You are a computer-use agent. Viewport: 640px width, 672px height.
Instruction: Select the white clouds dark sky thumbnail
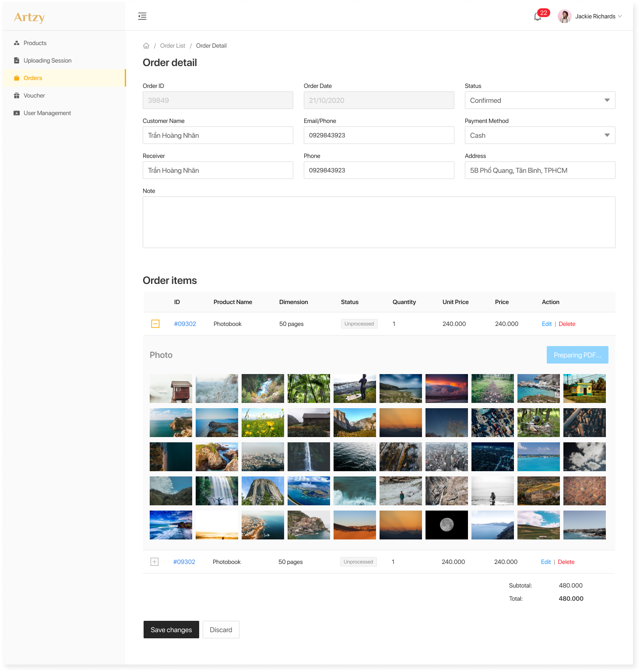(x=584, y=457)
